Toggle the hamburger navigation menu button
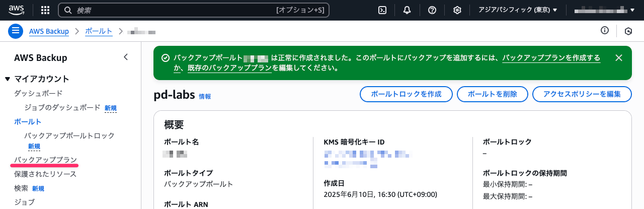 pyautogui.click(x=16, y=31)
